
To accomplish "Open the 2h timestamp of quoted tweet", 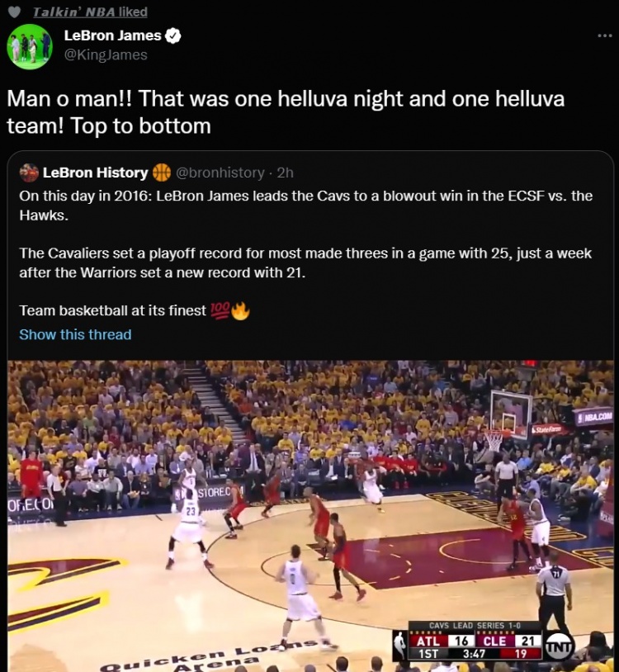I will pyautogui.click(x=285, y=173).
